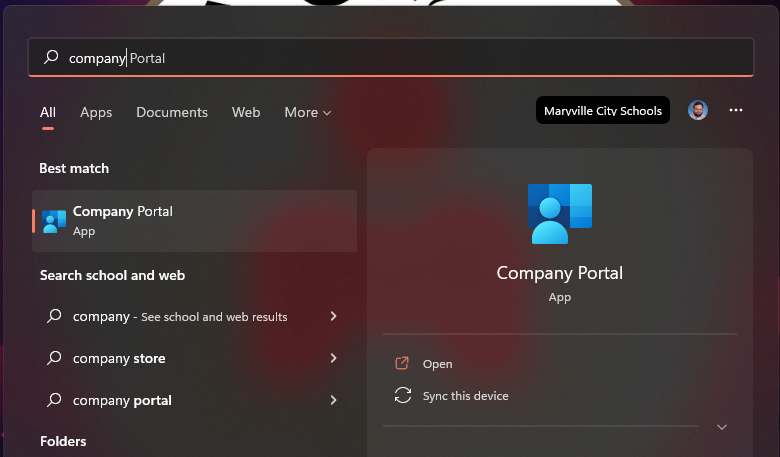The height and width of the screenshot is (457, 780).
Task: Expand arrow for 'company' web results
Action: pyautogui.click(x=333, y=316)
